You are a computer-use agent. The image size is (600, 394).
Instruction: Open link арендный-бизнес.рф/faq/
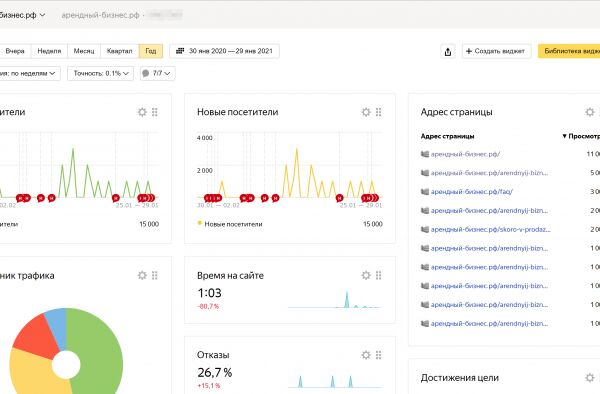click(472, 192)
